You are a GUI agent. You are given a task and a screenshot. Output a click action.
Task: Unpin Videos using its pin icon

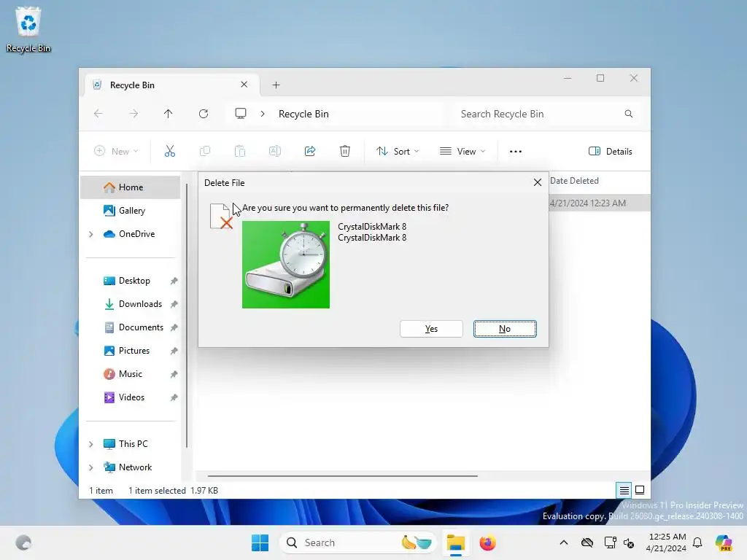[x=174, y=397]
